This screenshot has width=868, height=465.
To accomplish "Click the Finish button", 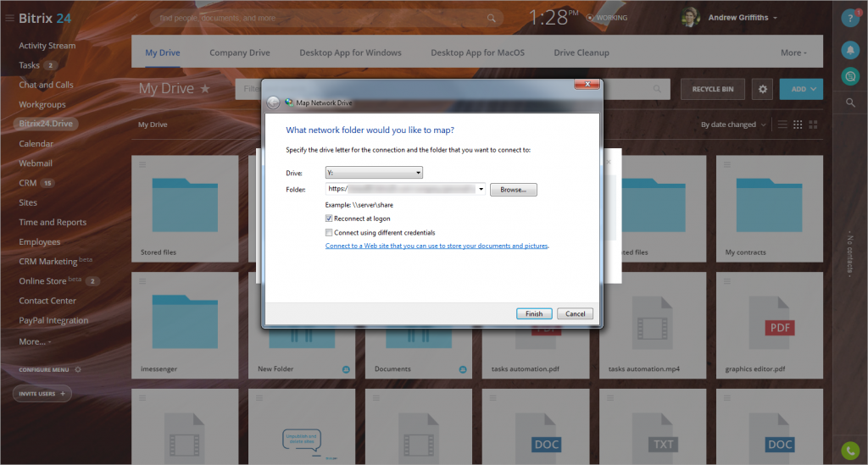I will point(534,313).
